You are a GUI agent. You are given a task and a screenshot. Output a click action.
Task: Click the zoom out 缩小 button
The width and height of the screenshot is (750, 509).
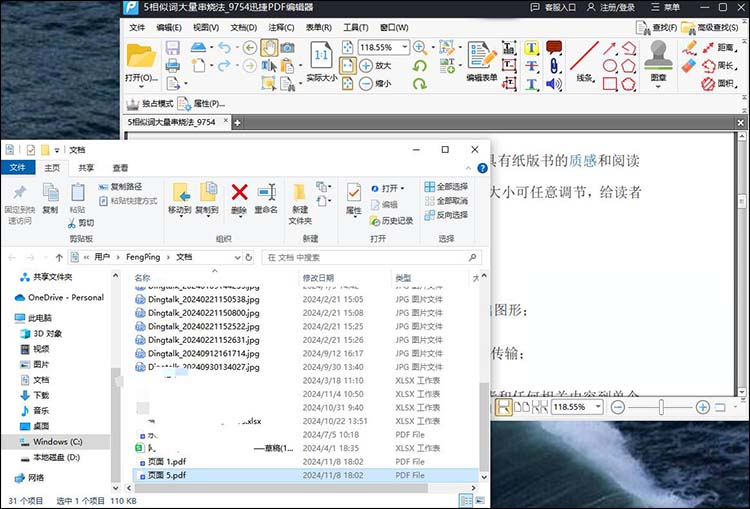coord(375,84)
